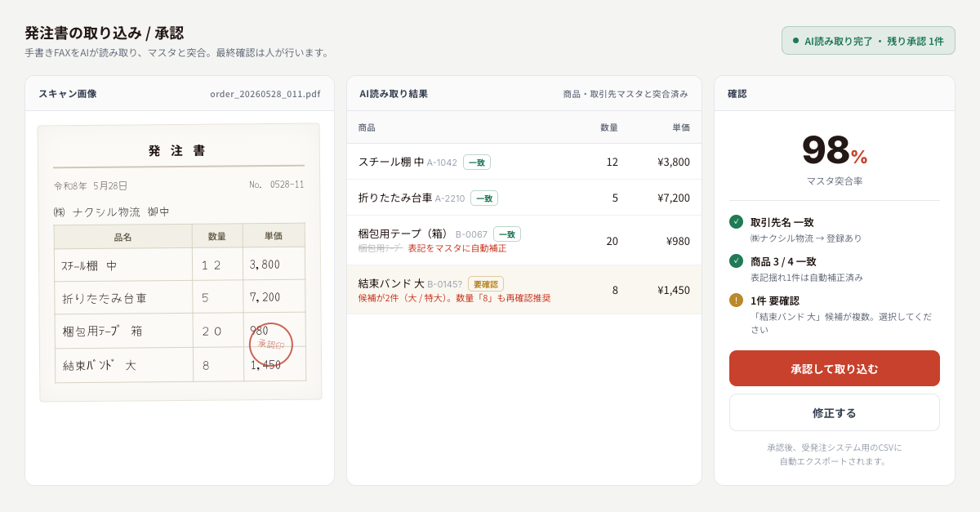Click the 単価 column header in the AI results
The height and width of the screenshot is (512, 980).
(x=681, y=127)
